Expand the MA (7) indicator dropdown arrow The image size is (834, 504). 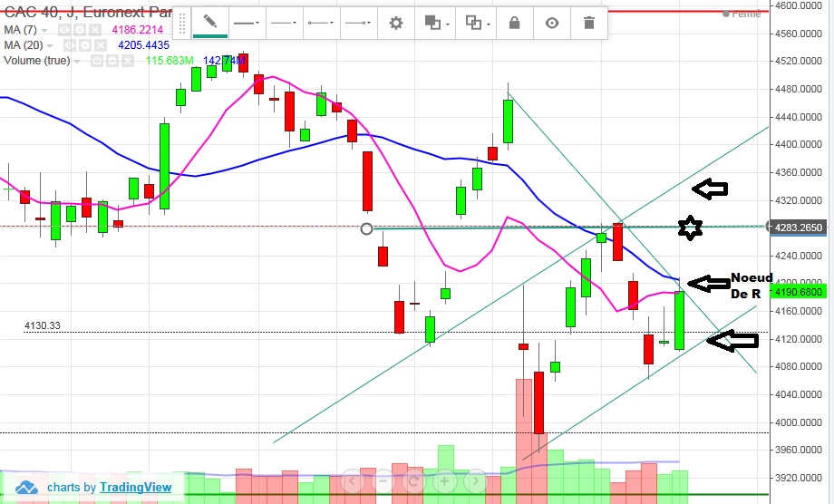44,30
